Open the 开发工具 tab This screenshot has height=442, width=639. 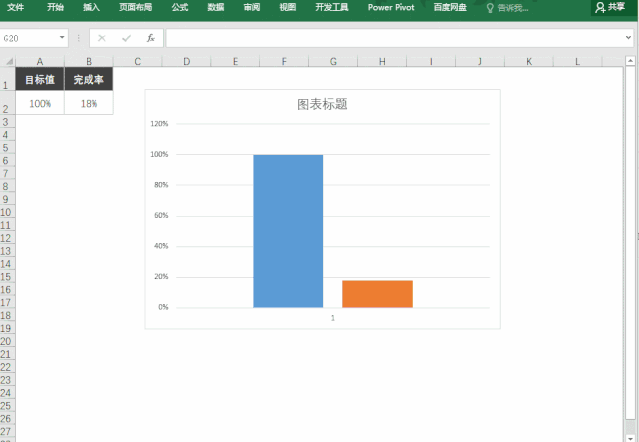331,7
